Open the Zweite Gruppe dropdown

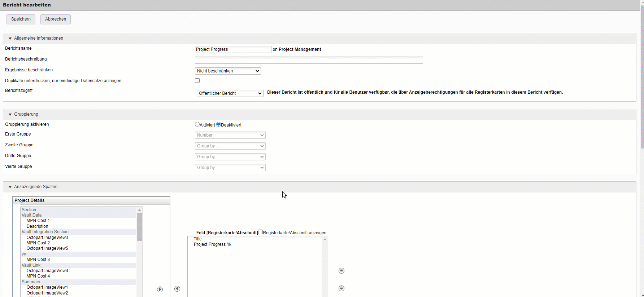230,146
